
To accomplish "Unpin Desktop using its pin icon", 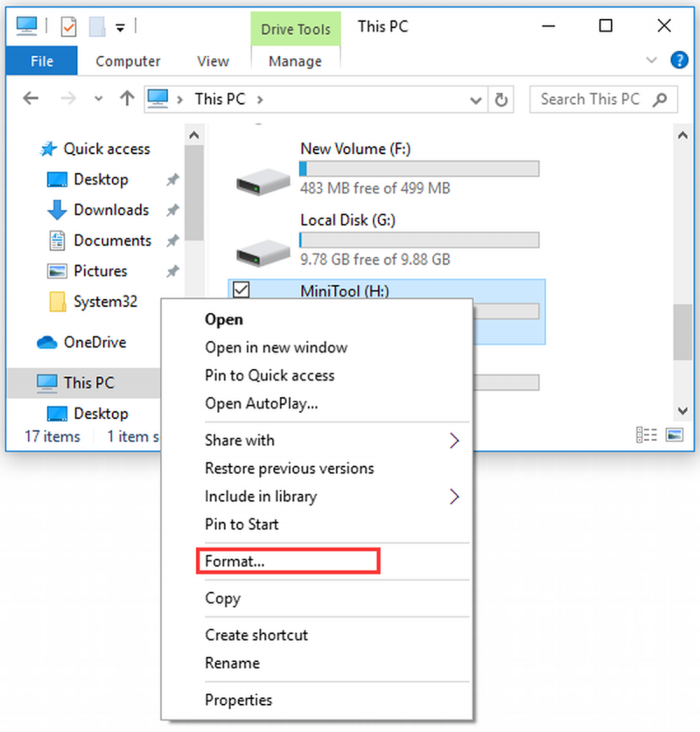I will tap(172, 179).
